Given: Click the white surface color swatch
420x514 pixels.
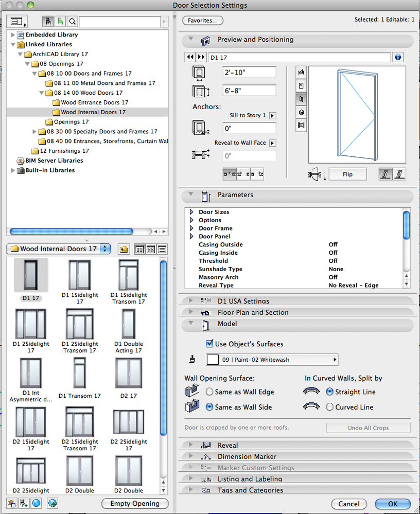Looking at the screenshot, I should (213, 360).
